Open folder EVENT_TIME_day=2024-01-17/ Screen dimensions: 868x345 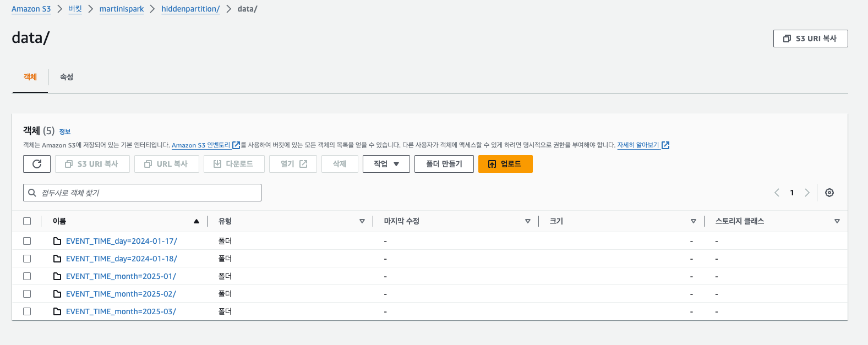pyautogui.click(x=122, y=241)
